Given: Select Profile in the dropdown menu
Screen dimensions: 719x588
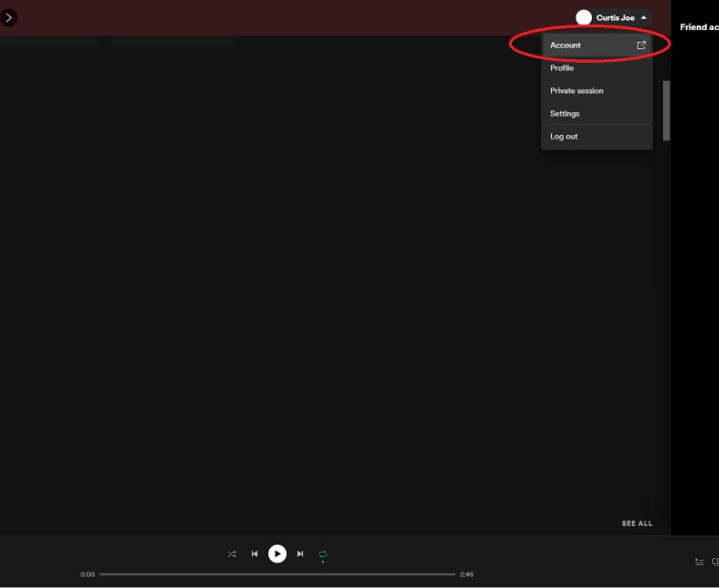Looking at the screenshot, I should [562, 68].
